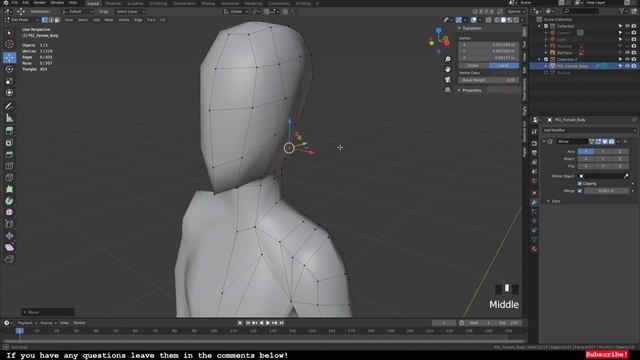Viewport: 640px width, 360px height.
Task: Enable face select mode
Action: pyautogui.click(x=57, y=20)
